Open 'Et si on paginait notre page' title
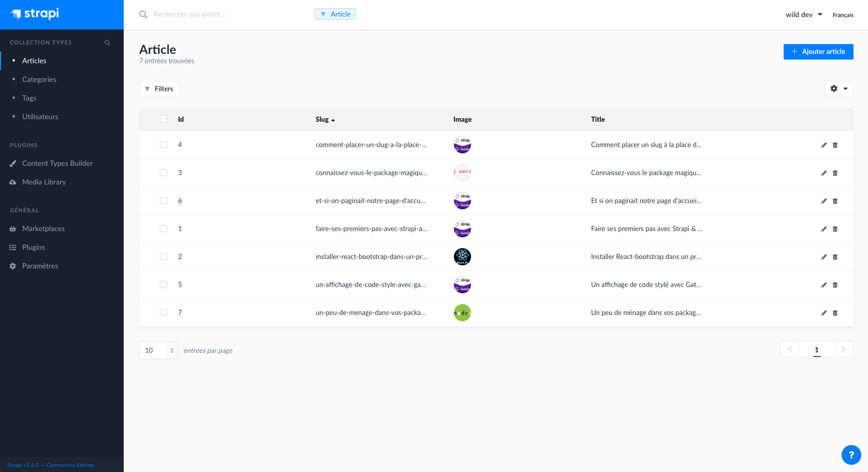 click(646, 201)
